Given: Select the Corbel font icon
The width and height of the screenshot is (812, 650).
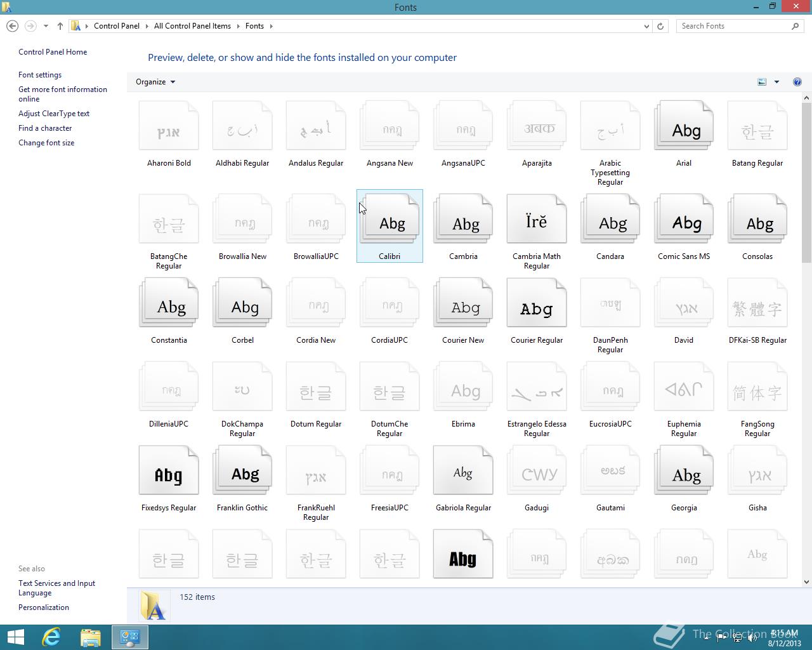Looking at the screenshot, I should click(242, 303).
